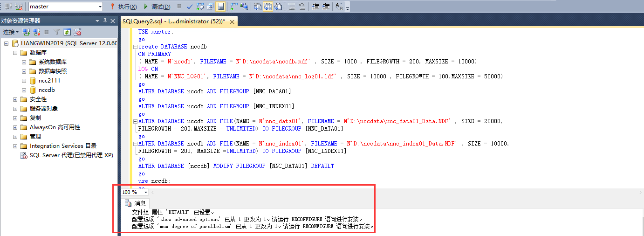The width and height of the screenshot is (644, 236).
Task: Collapse the create DATABASE nccdb code block
Action: 135,47
